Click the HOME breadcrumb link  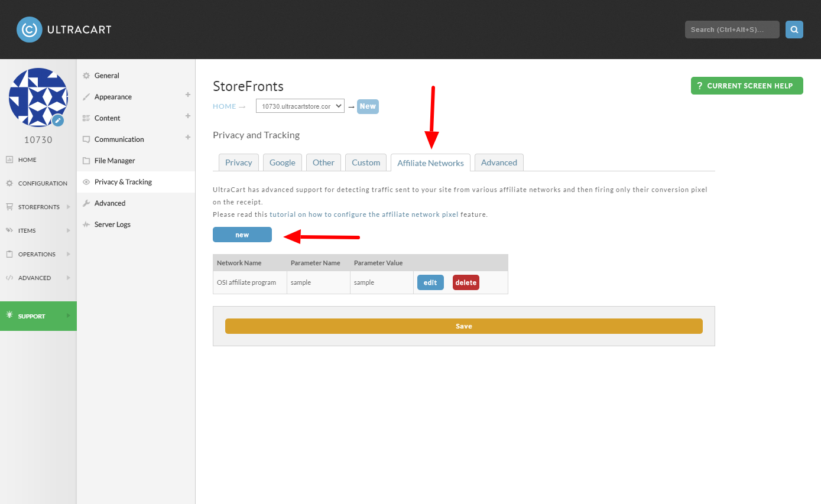pos(225,106)
